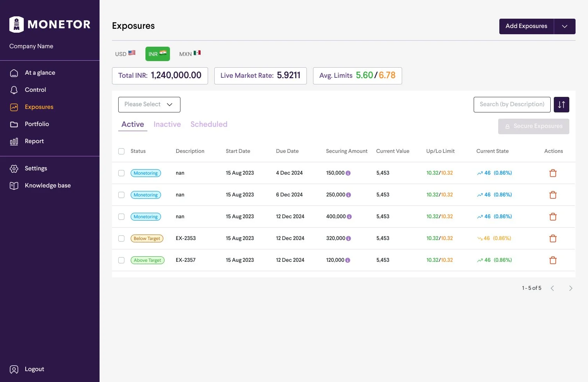The width and height of the screenshot is (588, 382).
Task: Click the sort arrows icon button
Action: click(x=561, y=105)
